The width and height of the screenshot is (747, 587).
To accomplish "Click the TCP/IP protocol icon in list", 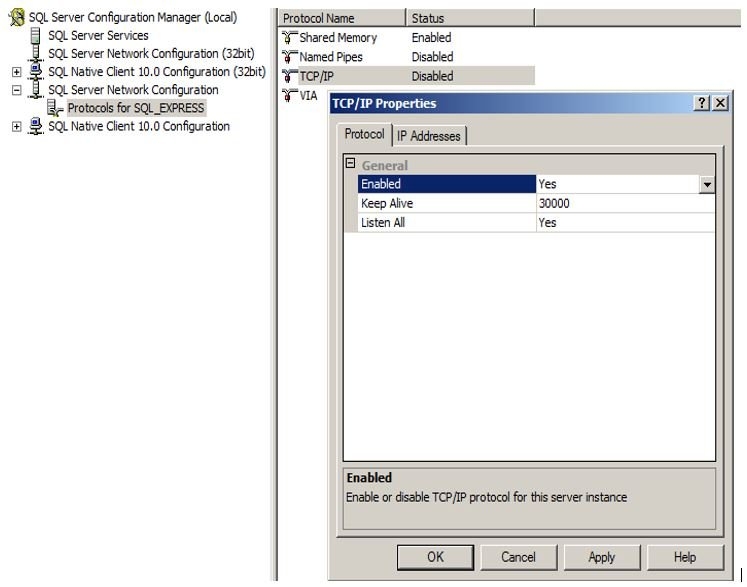I will point(290,76).
